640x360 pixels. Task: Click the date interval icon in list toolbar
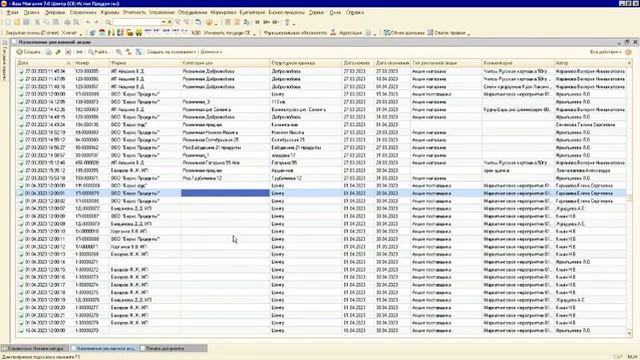coord(79,52)
